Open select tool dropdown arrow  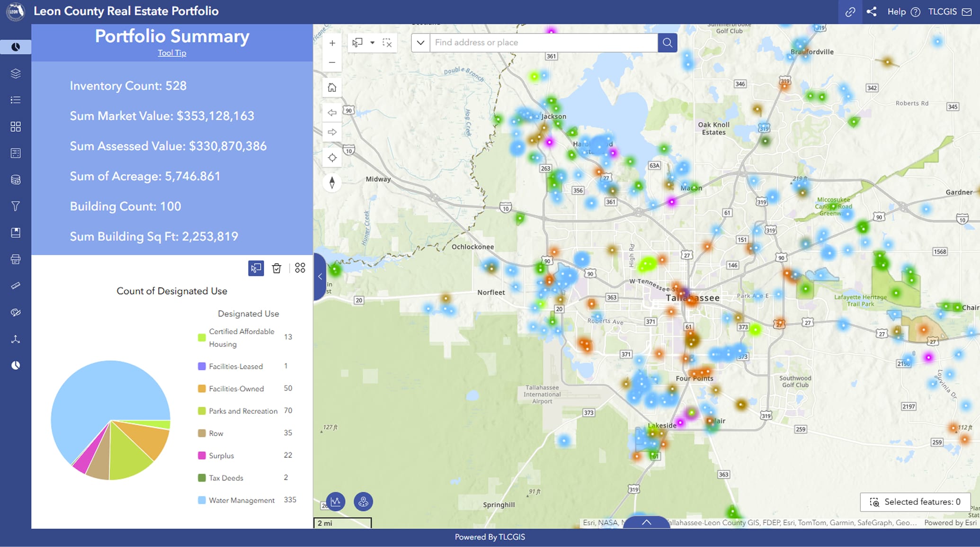[372, 43]
